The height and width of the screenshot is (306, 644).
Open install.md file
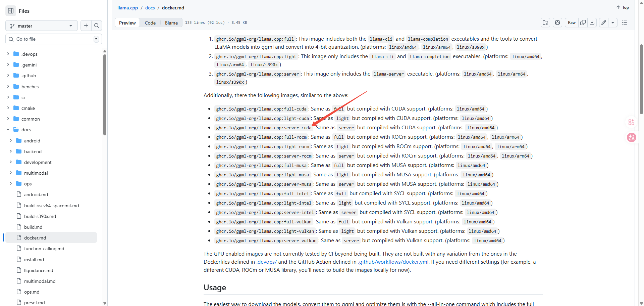pos(34,260)
